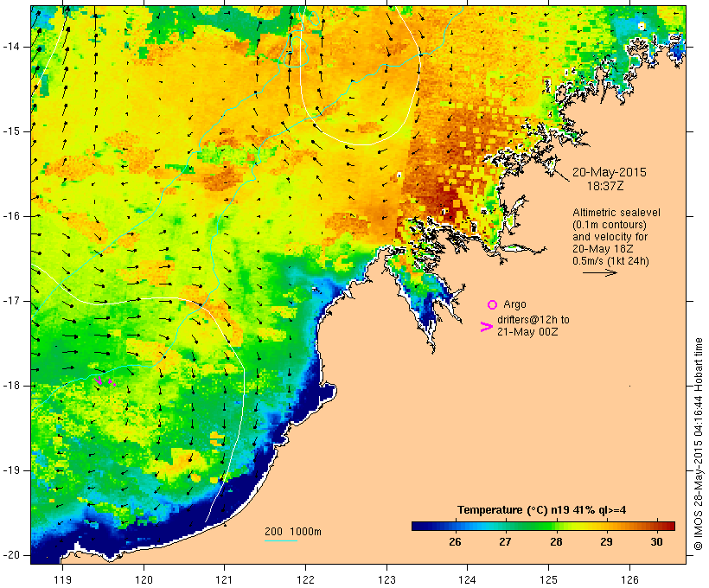Click the magenta Argo circle legend symbol
Viewport: 709px width, 588px height.
(x=493, y=305)
